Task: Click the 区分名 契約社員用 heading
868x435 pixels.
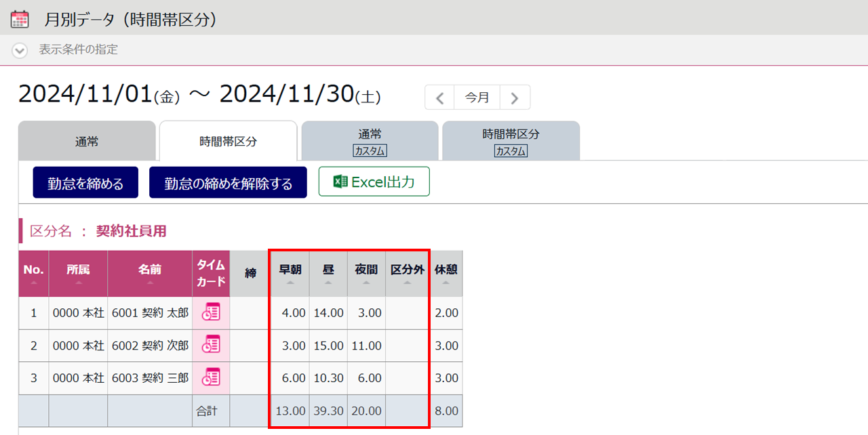Action: tap(98, 231)
